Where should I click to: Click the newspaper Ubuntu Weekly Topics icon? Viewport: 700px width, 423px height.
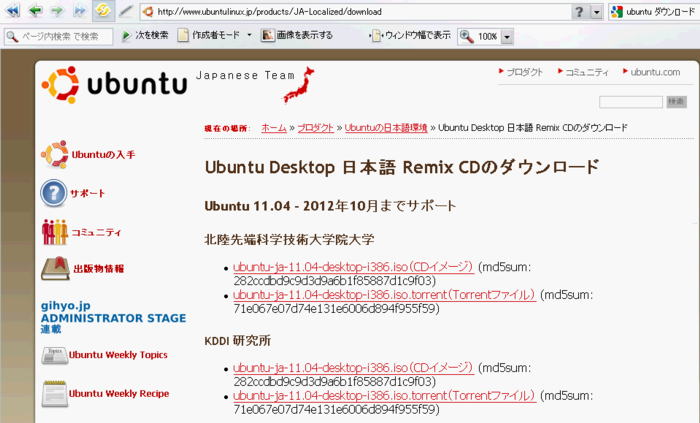click(x=54, y=355)
